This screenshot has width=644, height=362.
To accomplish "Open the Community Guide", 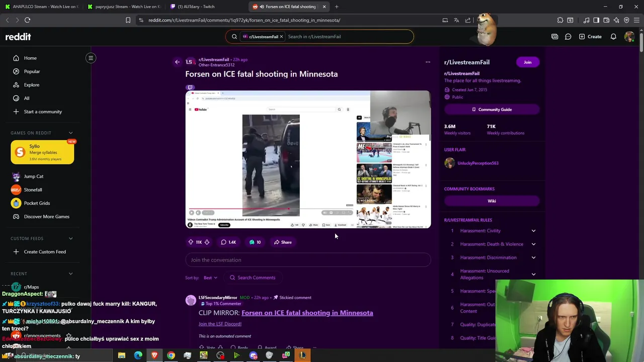I will [492, 109].
